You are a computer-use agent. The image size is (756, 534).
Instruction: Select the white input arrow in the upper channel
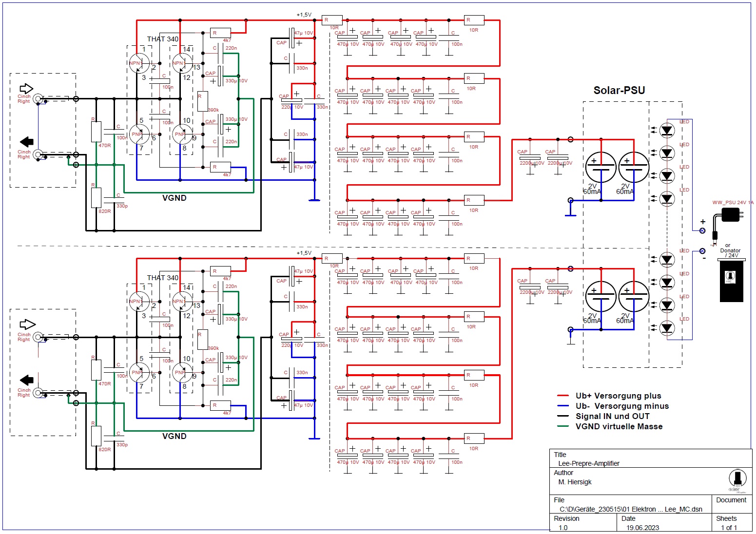tap(26, 88)
